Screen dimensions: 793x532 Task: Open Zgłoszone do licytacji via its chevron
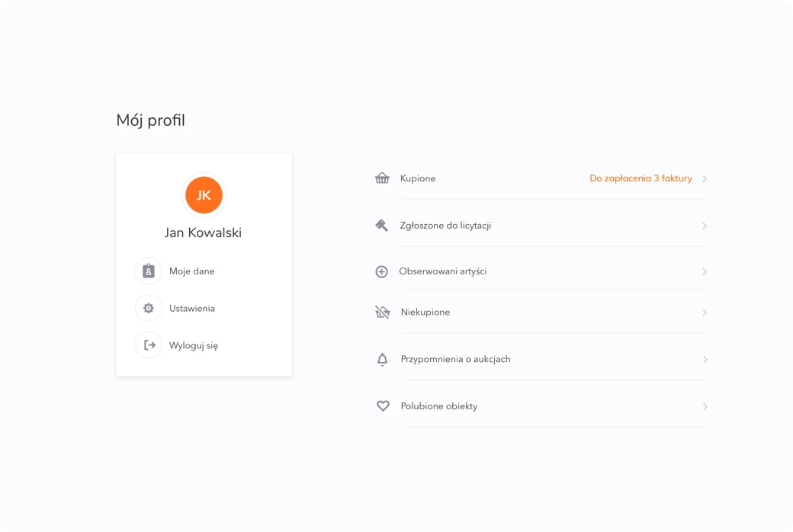(705, 226)
